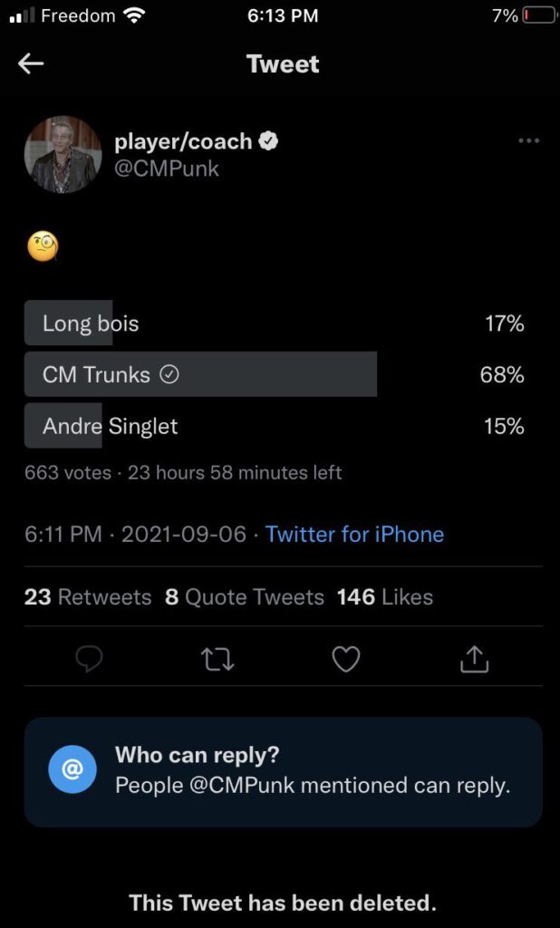View the 8 Quote Tweets list
Viewport: 560px width, 928px height.
(x=245, y=597)
